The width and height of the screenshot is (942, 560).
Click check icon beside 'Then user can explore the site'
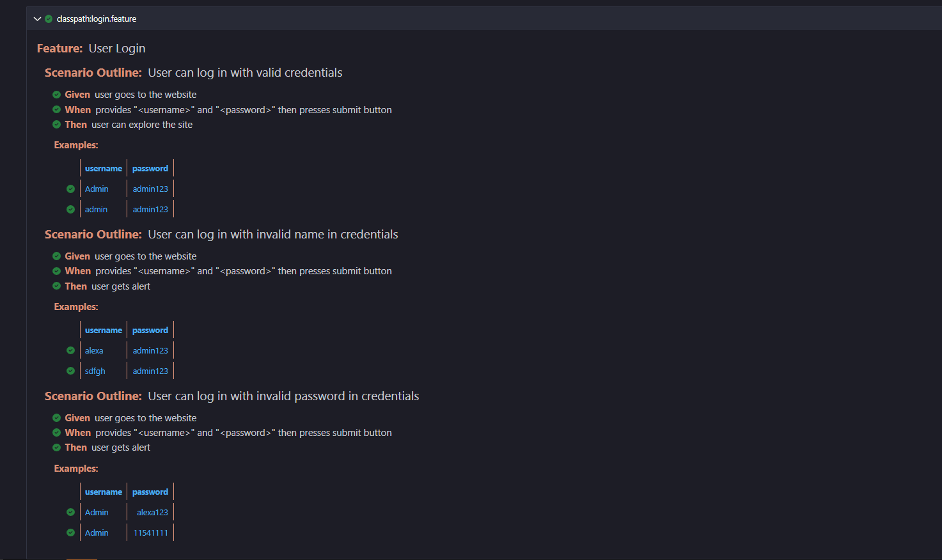[x=56, y=125]
